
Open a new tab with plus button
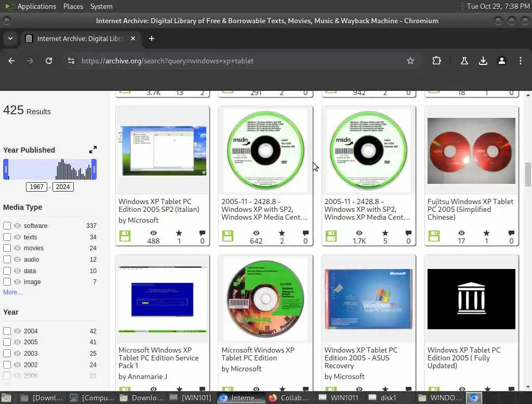coord(152,38)
